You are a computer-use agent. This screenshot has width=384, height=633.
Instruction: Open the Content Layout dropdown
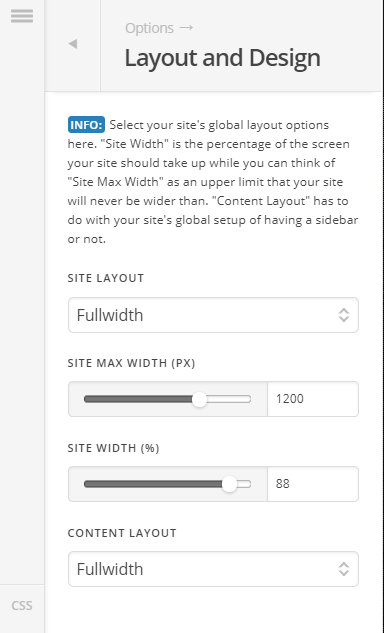tap(213, 569)
